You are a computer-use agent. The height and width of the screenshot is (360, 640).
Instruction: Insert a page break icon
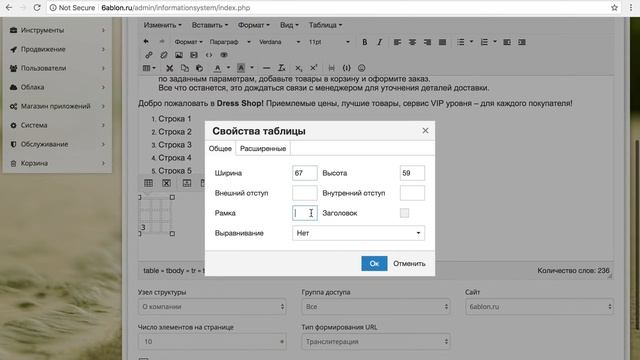(x=331, y=68)
